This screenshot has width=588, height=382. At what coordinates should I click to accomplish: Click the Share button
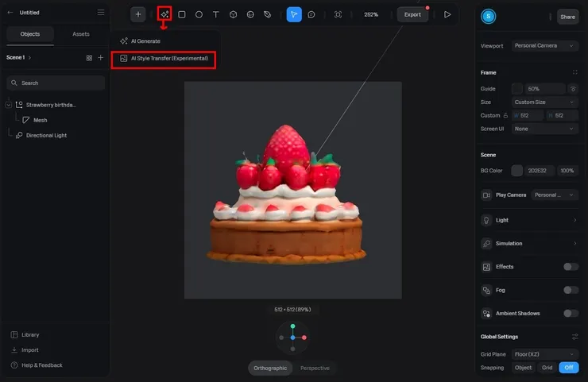pyautogui.click(x=568, y=17)
